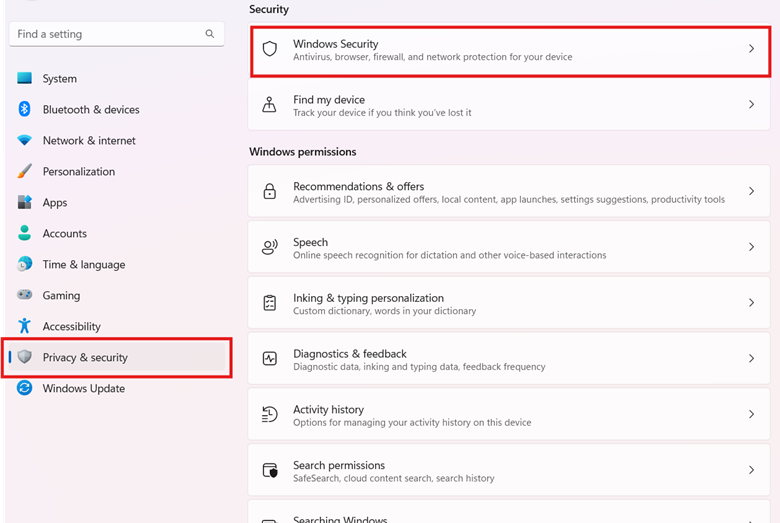Click the Security section heading
The height and width of the screenshot is (523, 780).
tap(269, 9)
